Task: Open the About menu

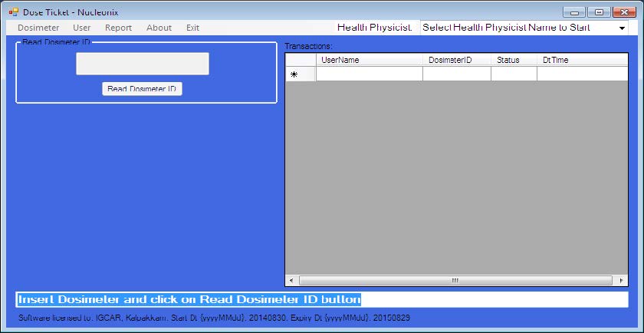Action: tap(159, 28)
